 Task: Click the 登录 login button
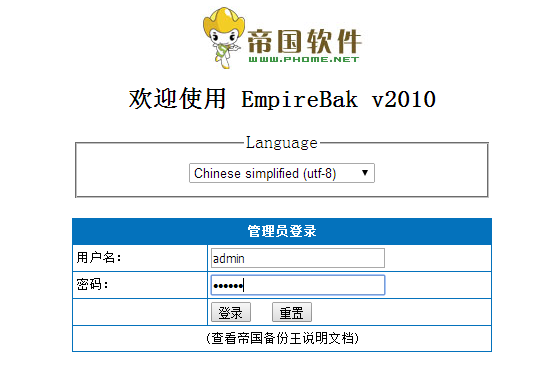click(x=231, y=312)
